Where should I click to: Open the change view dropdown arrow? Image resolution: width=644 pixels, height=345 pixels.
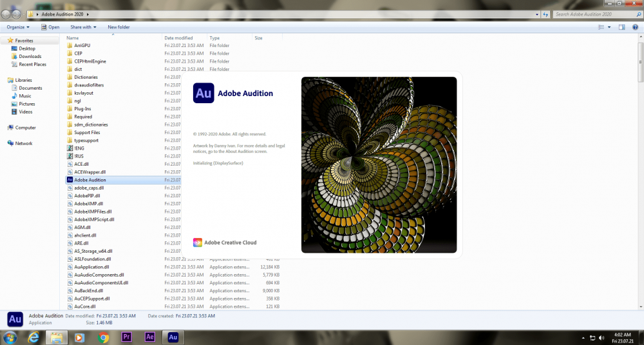(x=609, y=27)
